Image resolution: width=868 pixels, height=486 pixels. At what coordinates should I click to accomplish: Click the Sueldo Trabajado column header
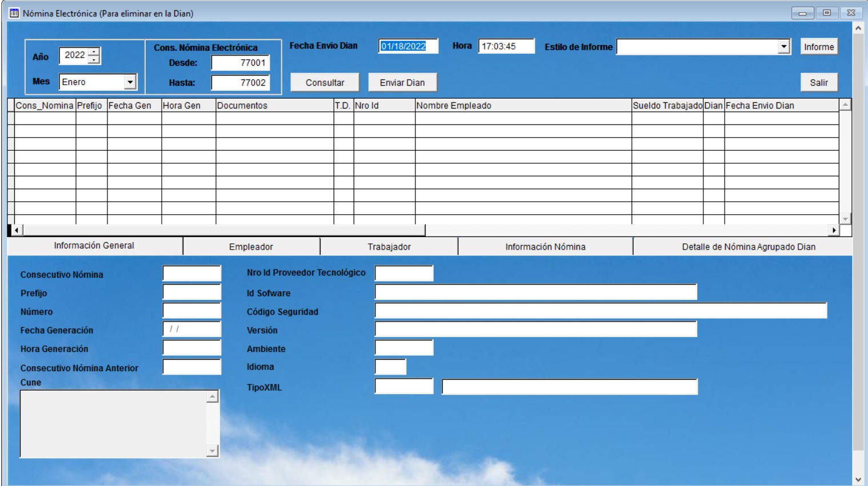[667, 105]
